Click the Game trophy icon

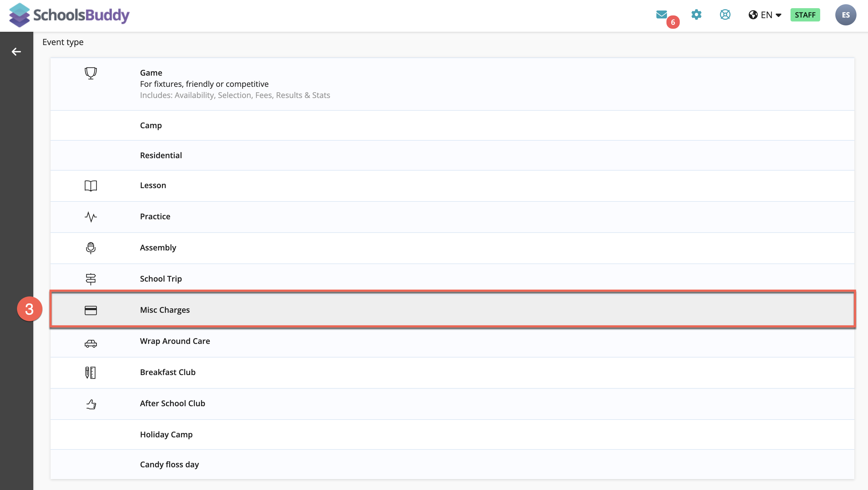point(90,73)
